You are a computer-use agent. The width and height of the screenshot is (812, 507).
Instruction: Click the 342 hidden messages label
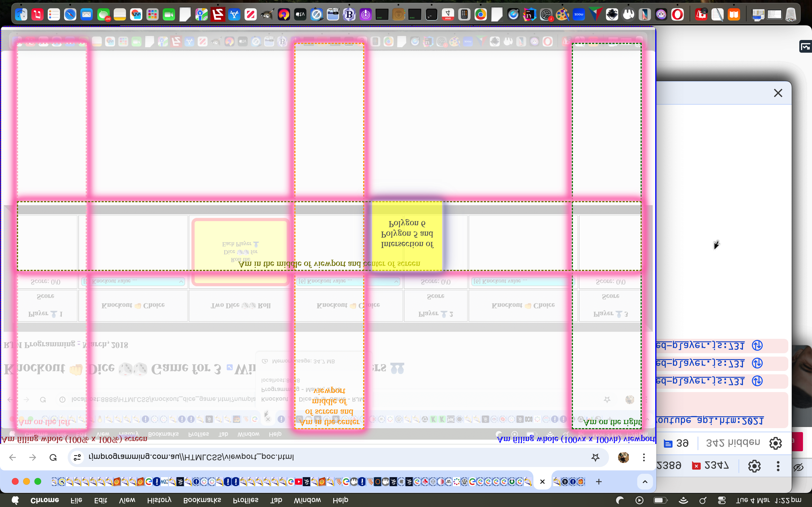tap(733, 443)
